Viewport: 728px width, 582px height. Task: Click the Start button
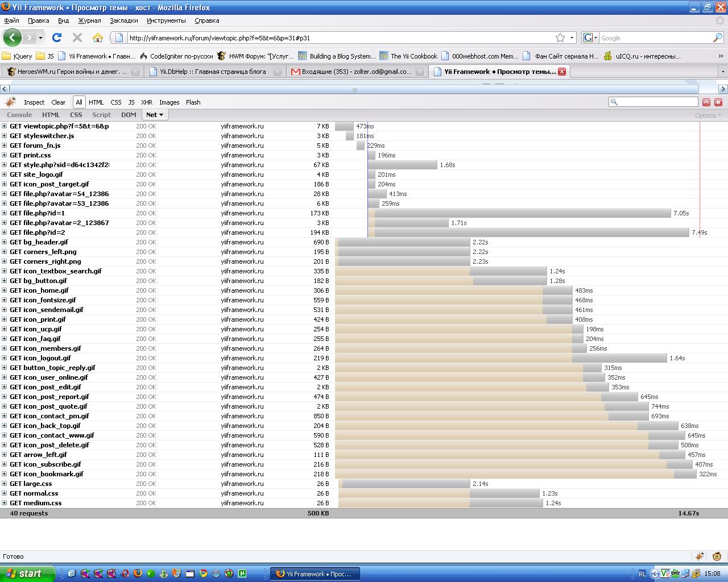click(x=27, y=573)
